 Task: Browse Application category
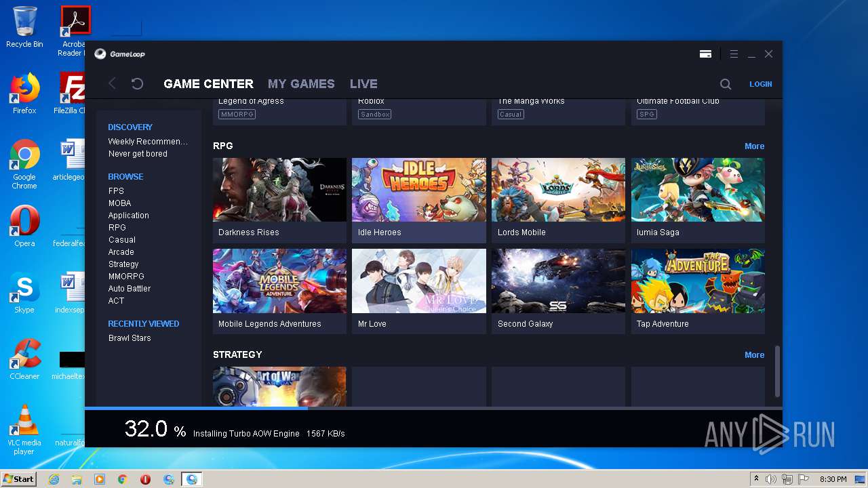click(x=128, y=216)
